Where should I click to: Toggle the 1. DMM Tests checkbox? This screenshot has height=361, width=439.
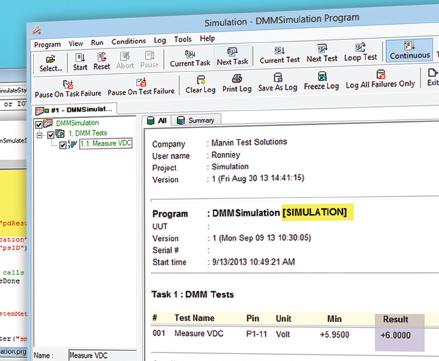tap(51, 135)
